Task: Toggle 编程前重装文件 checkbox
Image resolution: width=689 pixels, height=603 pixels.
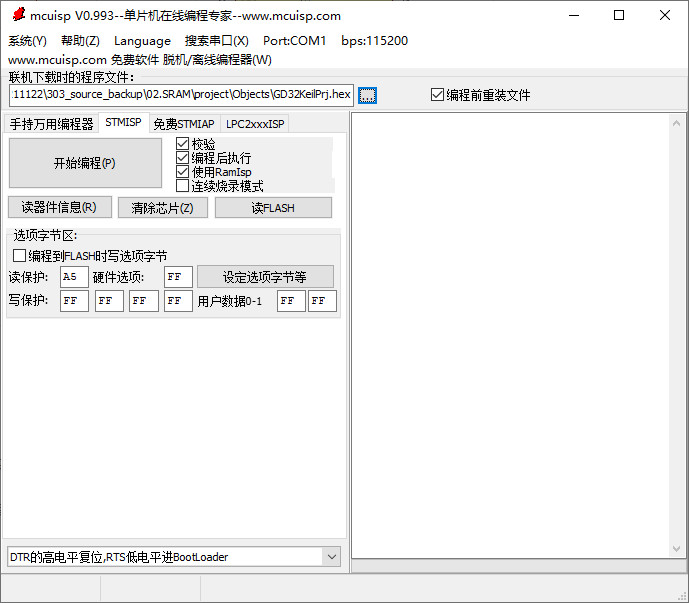Action: click(x=437, y=94)
